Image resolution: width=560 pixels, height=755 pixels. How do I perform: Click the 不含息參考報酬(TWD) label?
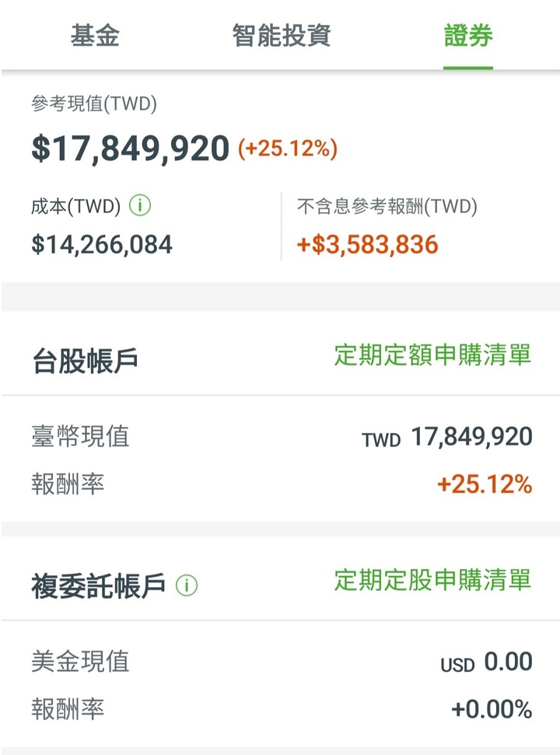tap(387, 206)
